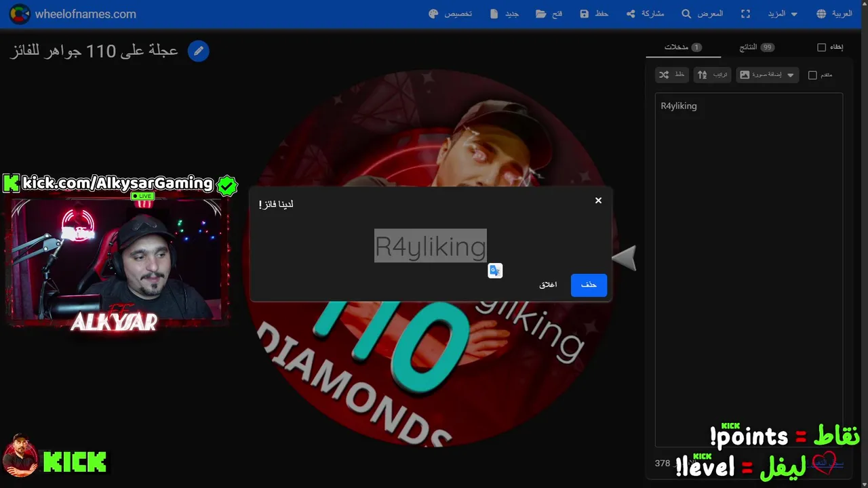Sort entries with the ترتيب button
The width and height of the screenshot is (868, 488).
[712, 75]
